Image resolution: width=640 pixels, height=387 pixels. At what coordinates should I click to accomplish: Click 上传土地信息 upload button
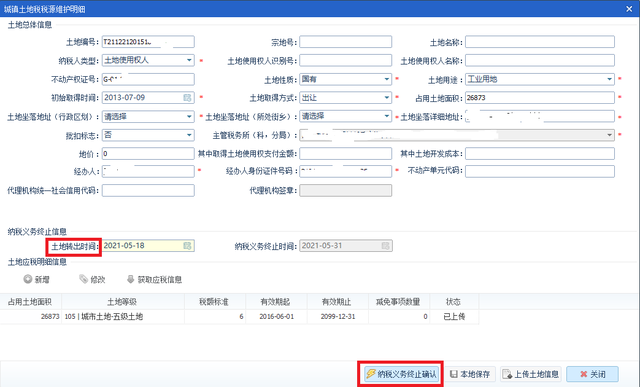(x=531, y=374)
